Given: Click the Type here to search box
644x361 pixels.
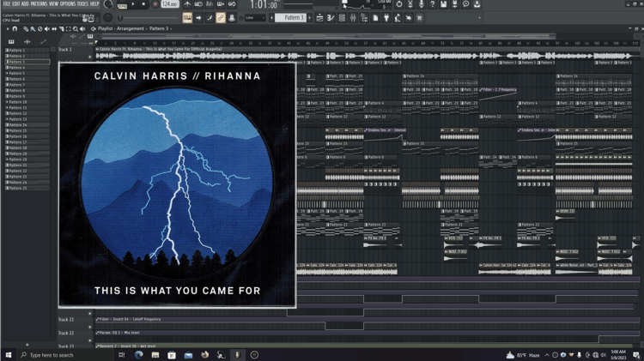Looking at the screenshot, I should (66, 355).
